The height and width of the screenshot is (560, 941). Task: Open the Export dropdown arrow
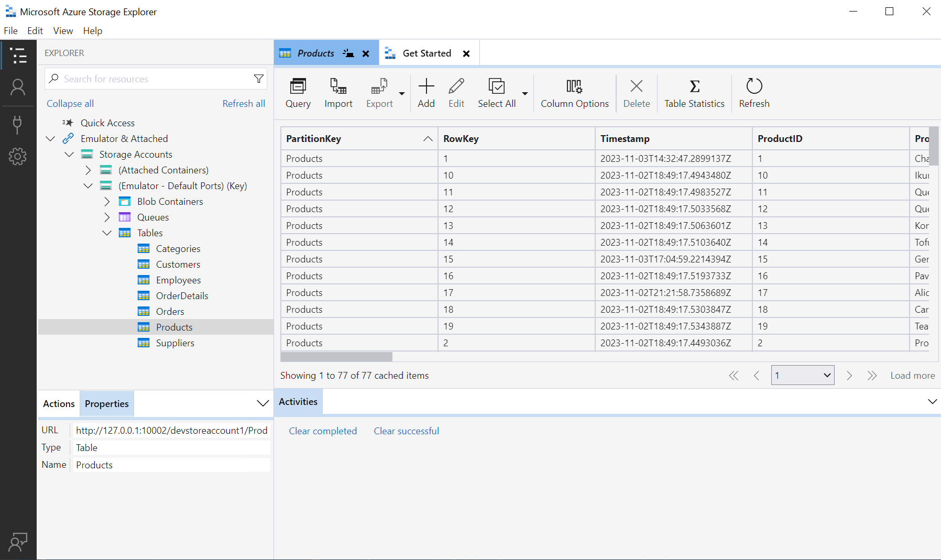click(x=402, y=94)
